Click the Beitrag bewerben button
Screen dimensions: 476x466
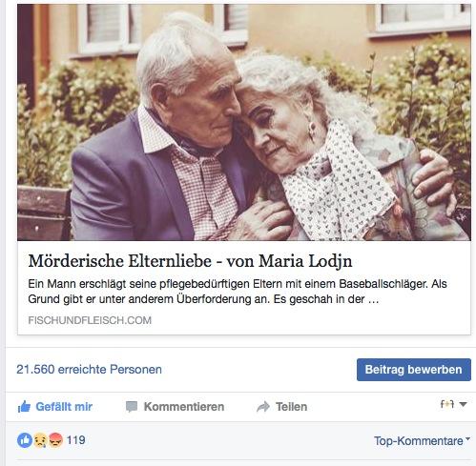coord(414,370)
